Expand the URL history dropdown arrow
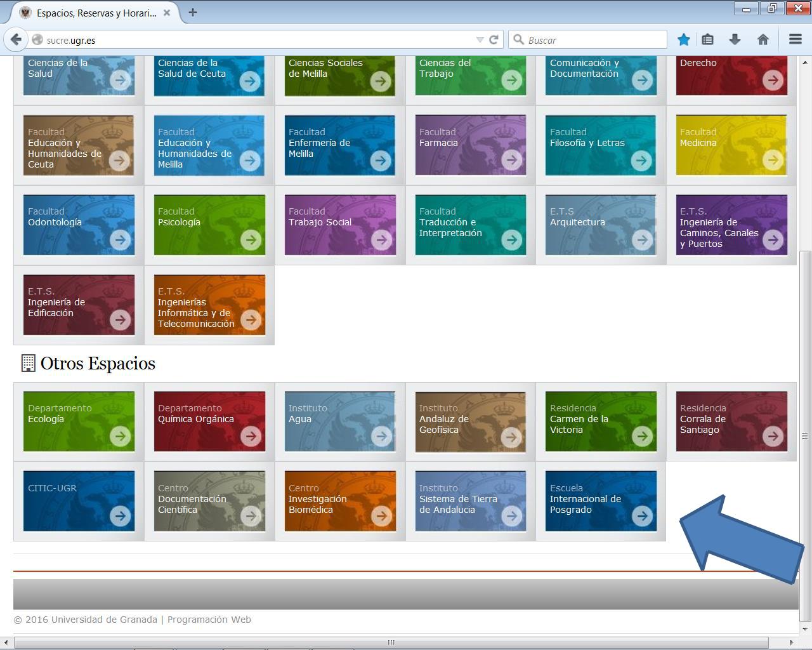The image size is (812, 650). click(480, 39)
